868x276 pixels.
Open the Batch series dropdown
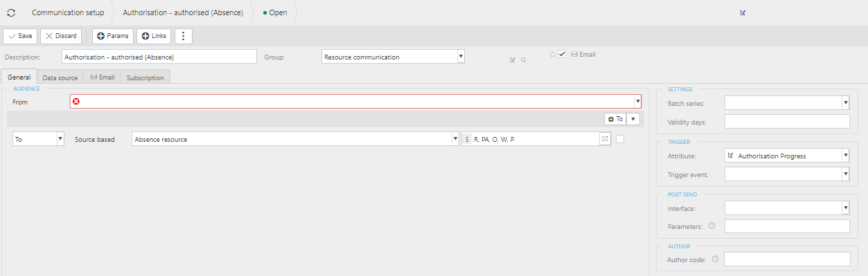tap(846, 103)
